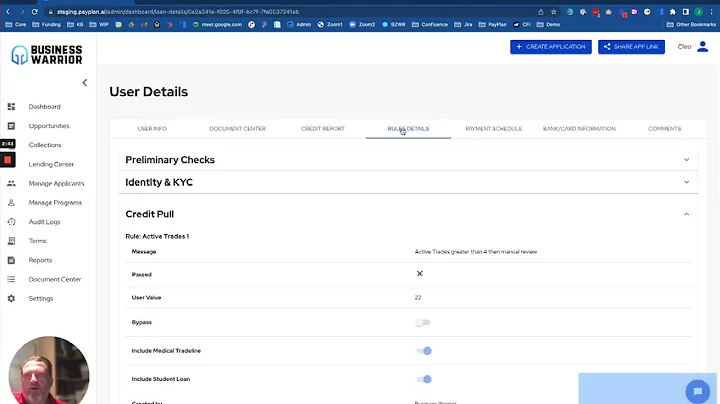This screenshot has width=720, height=404.
Task: Collapse the sidebar with the arrow
Action: [85, 83]
